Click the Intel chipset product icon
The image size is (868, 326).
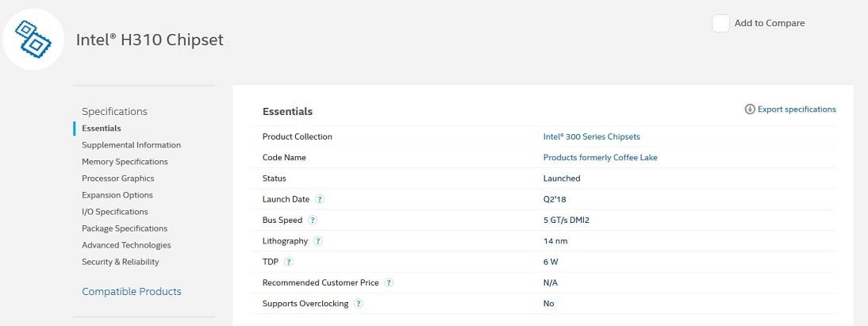33,38
